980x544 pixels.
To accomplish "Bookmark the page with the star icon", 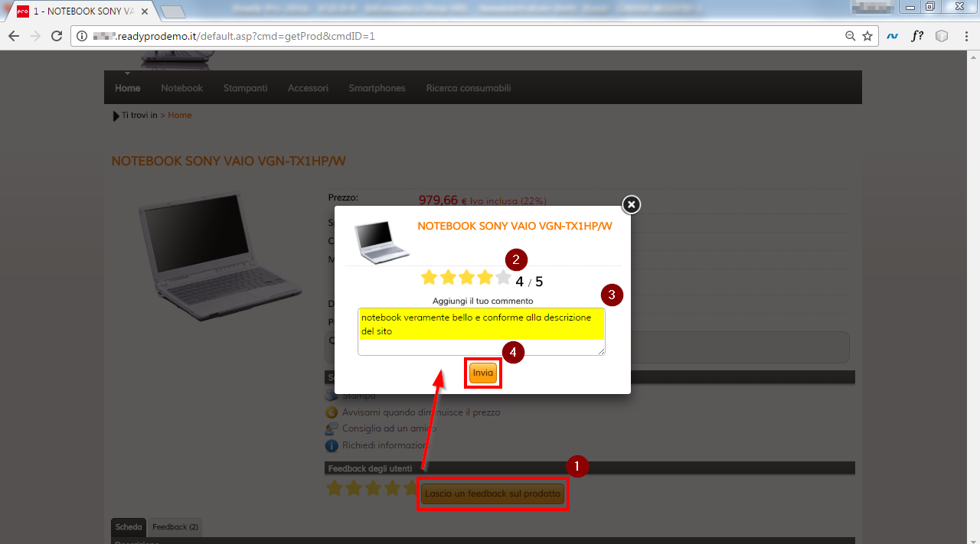I will pos(867,36).
